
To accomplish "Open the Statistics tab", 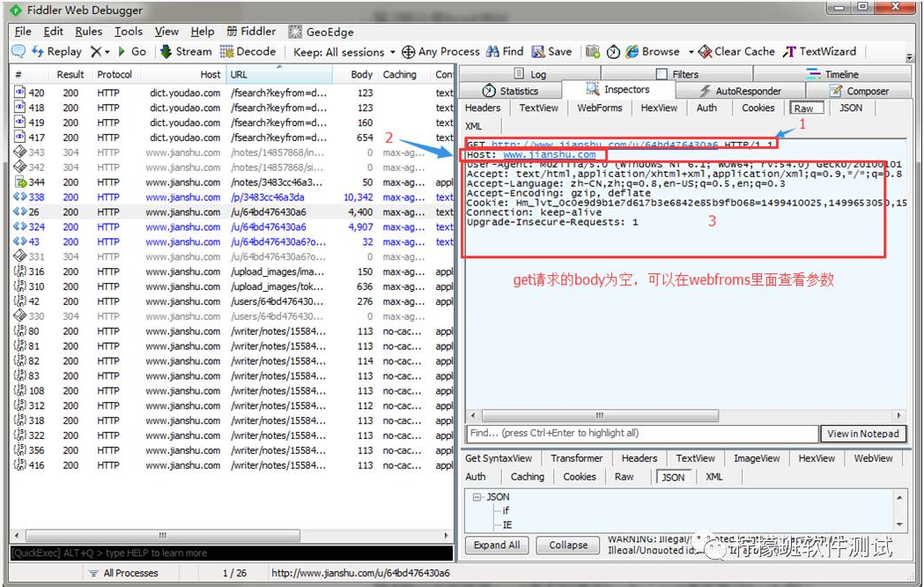I will tap(510, 91).
